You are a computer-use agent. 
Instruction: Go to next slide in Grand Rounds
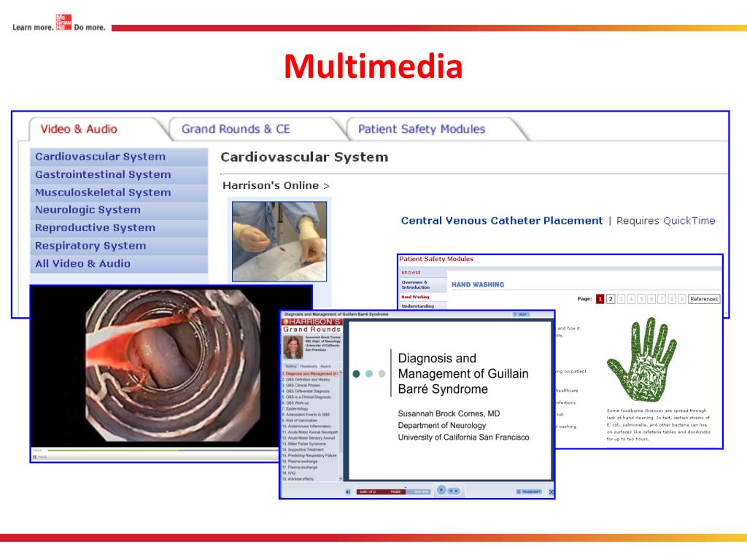457,491
